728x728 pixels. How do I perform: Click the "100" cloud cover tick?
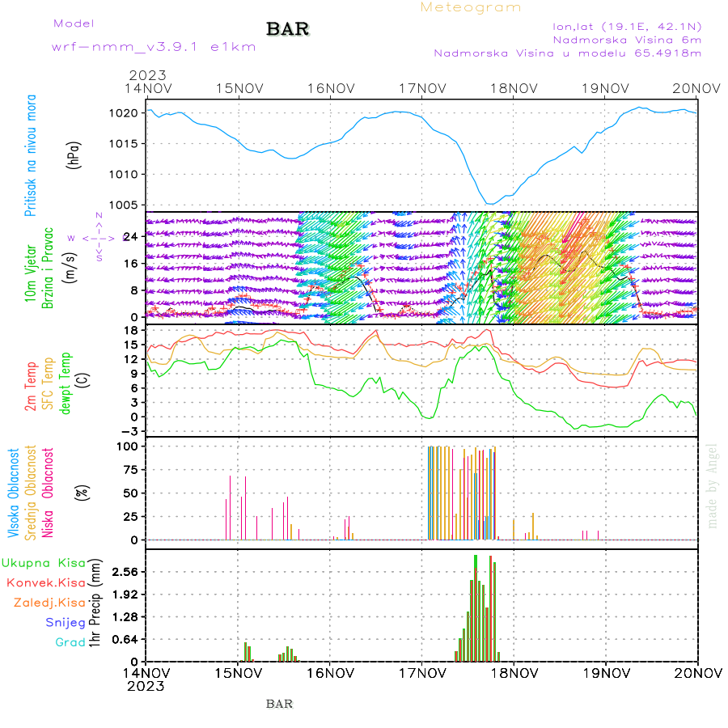pyautogui.click(x=127, y=447)
